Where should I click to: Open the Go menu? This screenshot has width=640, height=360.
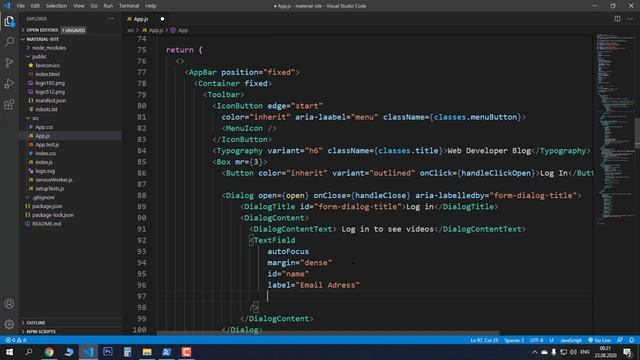point(94,6)
